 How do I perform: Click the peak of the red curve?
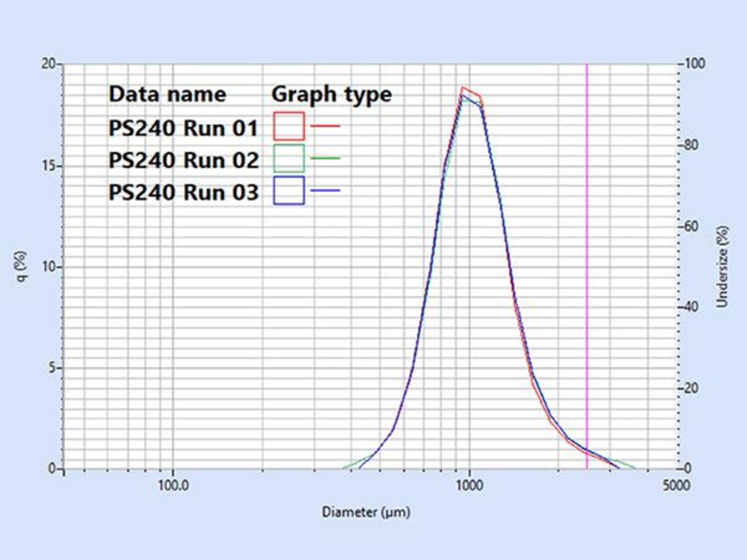(463, 88)
